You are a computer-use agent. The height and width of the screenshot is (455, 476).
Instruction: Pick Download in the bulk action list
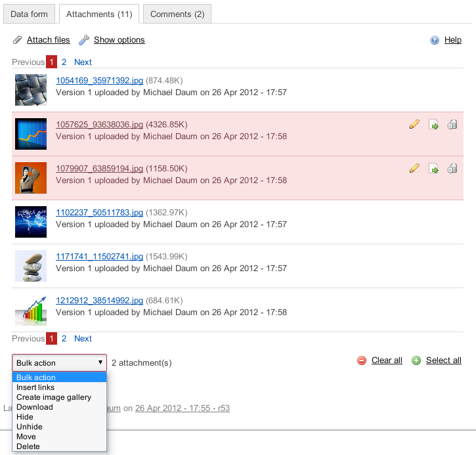click(x=34, y=407)
